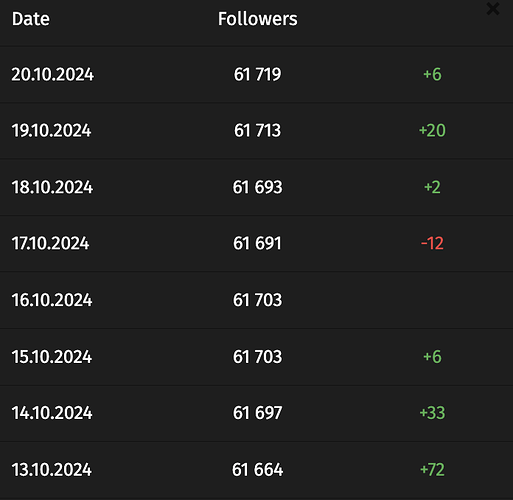Viewport: 513px width, 500px height.
Task: Click the +72 change value
Action: [x=432, y=469]
